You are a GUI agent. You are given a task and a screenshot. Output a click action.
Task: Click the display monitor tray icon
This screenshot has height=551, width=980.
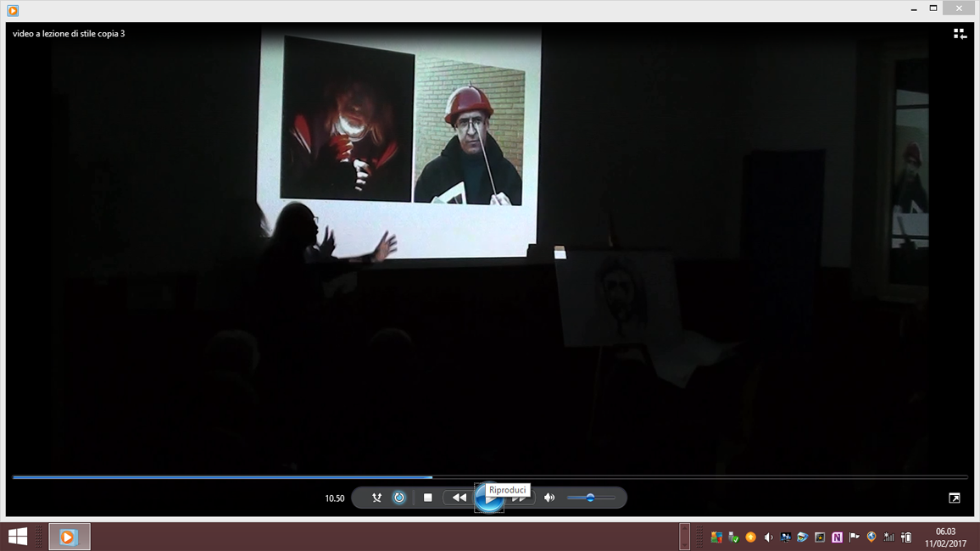click(786, 537)
